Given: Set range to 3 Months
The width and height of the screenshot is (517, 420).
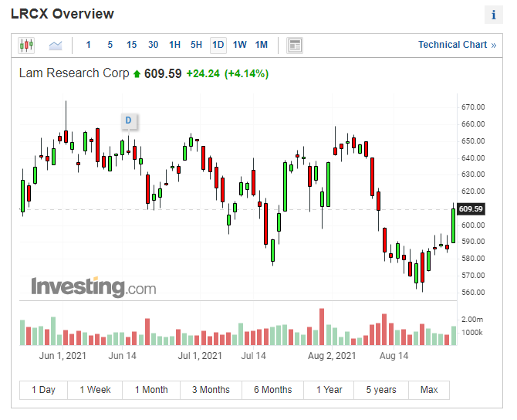Looking at the screenshot, I should 211,390.
